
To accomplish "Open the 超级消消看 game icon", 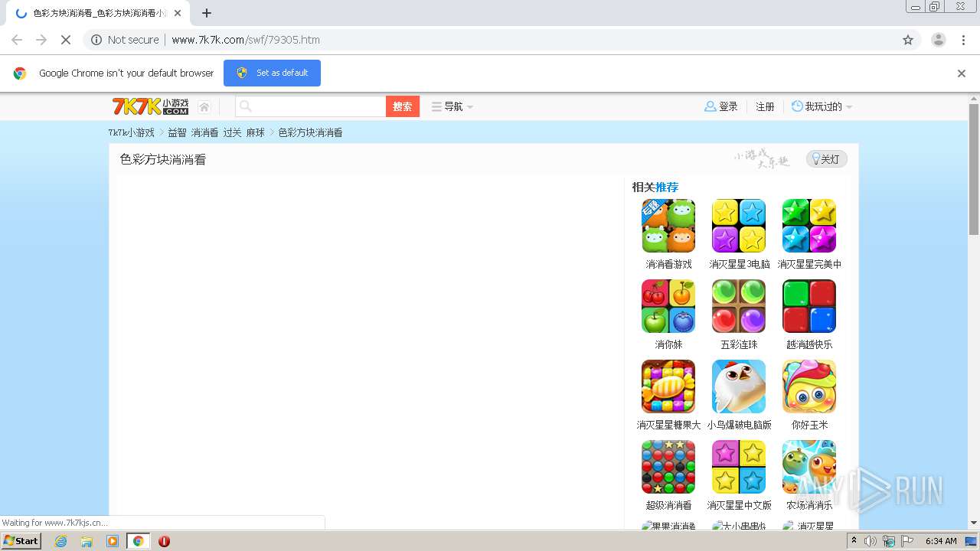I will point(668,467).
